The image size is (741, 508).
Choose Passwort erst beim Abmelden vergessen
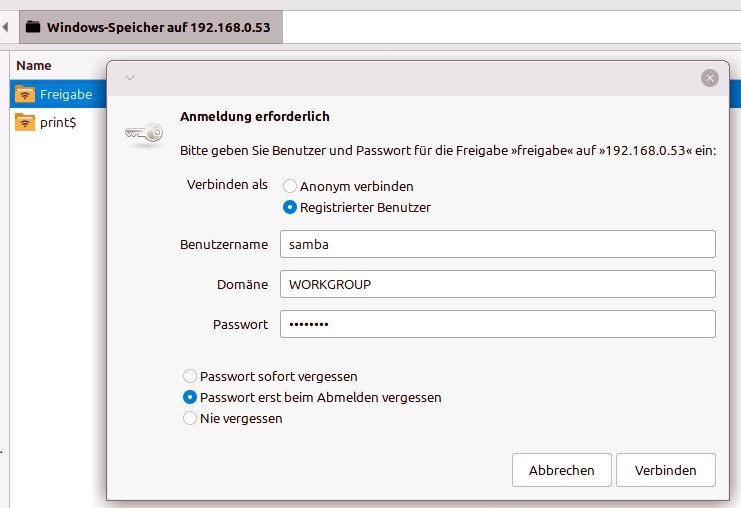click(x=190, y=397)
